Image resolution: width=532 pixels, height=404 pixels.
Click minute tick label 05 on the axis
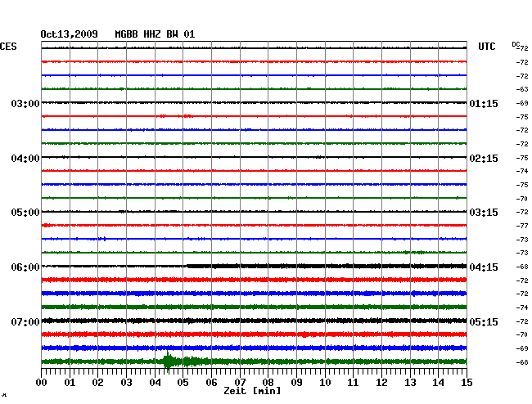[183, 382]
